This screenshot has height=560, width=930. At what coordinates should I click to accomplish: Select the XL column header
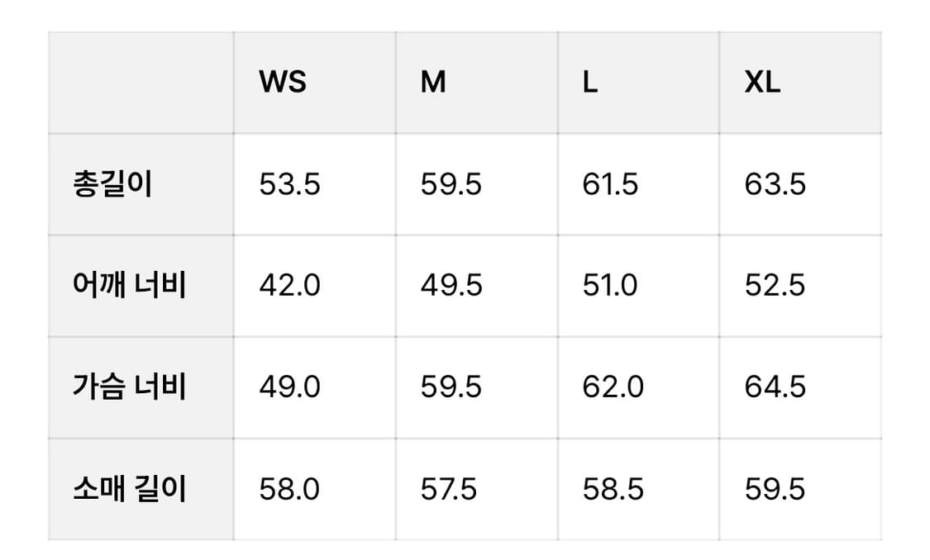click(762, 83)
